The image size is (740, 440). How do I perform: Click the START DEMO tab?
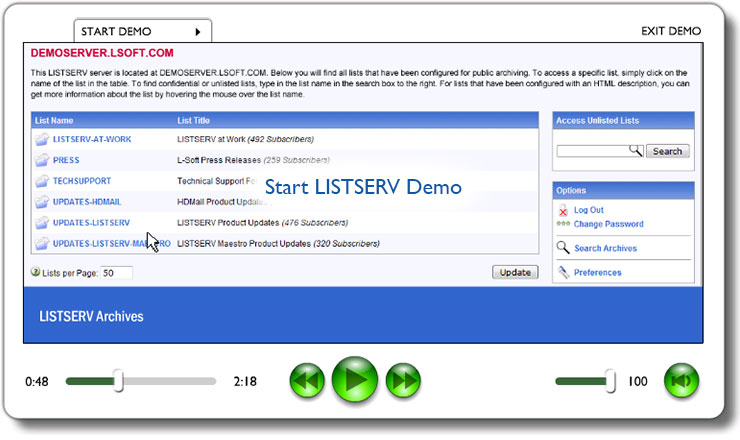click(143, 31)
